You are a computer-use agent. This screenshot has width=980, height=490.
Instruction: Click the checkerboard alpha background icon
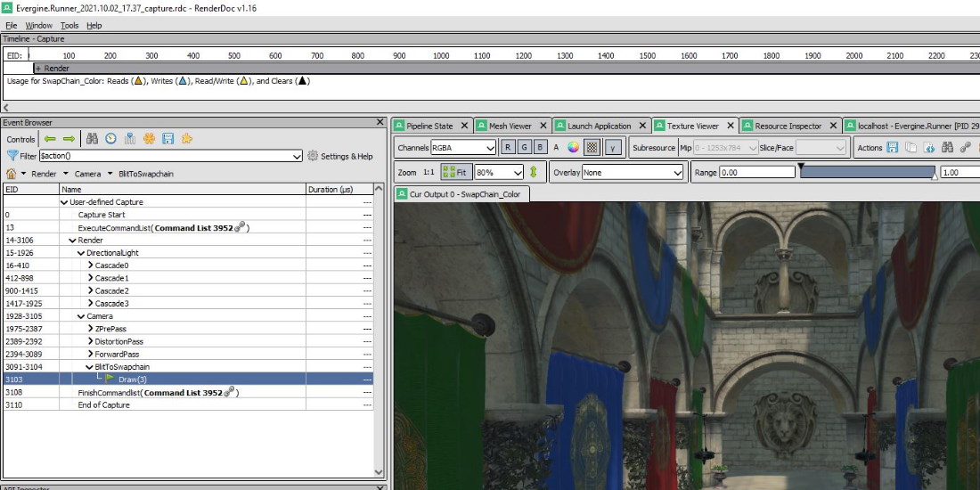click(592, 148)
